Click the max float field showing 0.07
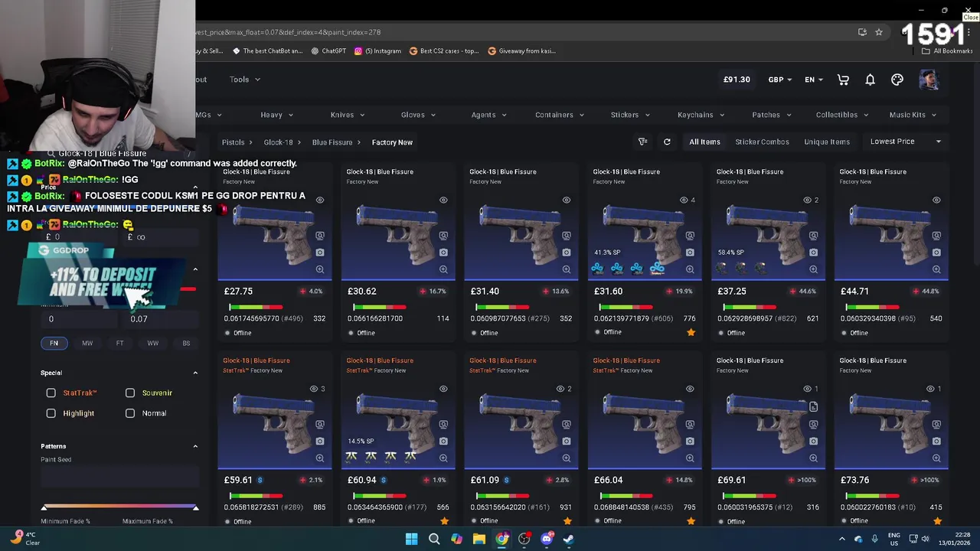 click(x=160, y=319)
